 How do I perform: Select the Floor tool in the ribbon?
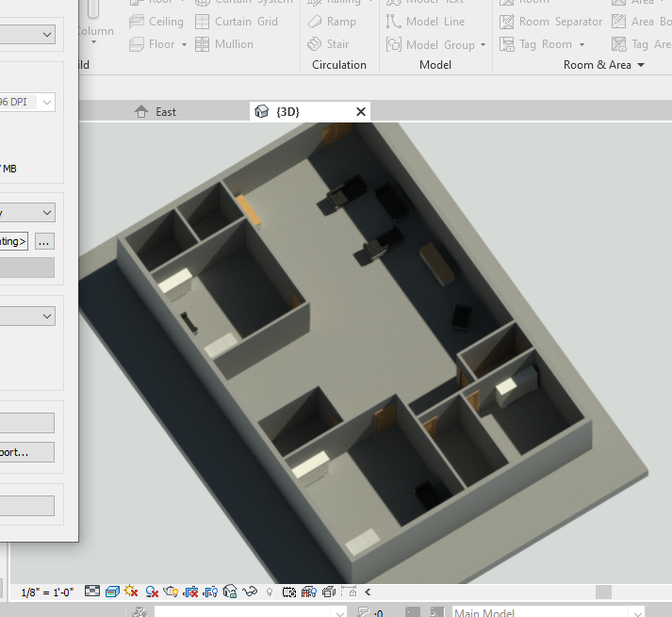click(x=152, y=44)
